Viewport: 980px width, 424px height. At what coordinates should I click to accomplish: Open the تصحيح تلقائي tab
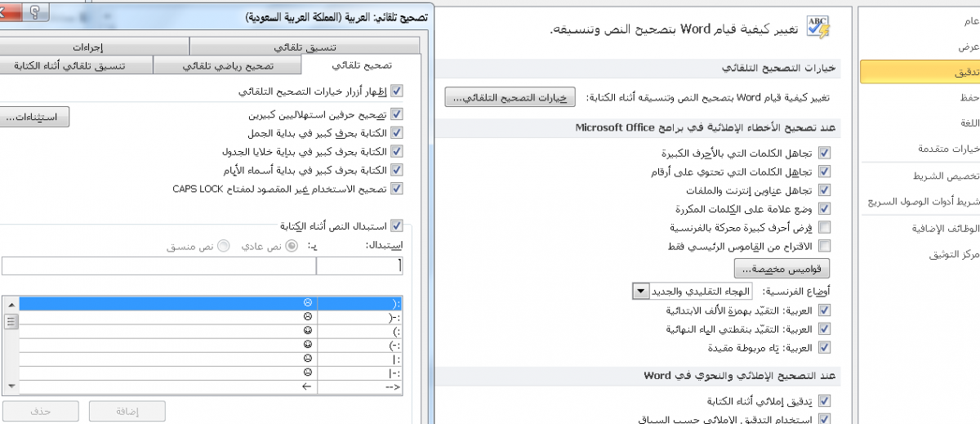tap(361, 66)
